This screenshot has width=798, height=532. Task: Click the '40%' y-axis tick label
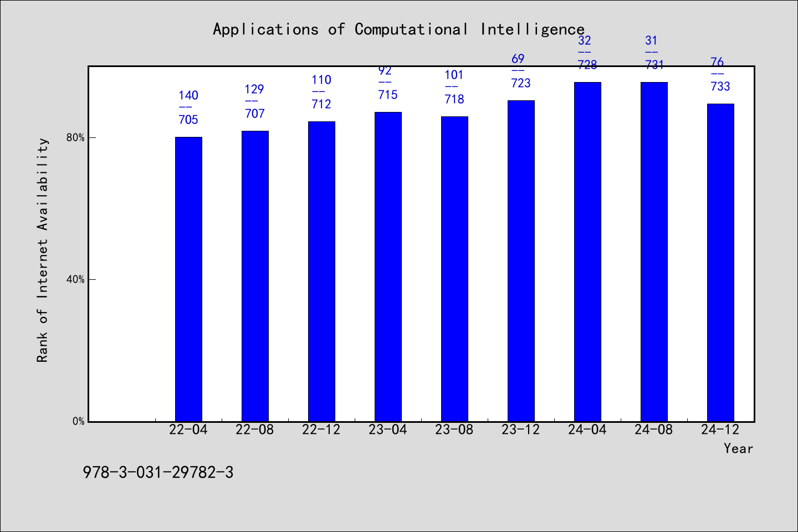(75, 279)
